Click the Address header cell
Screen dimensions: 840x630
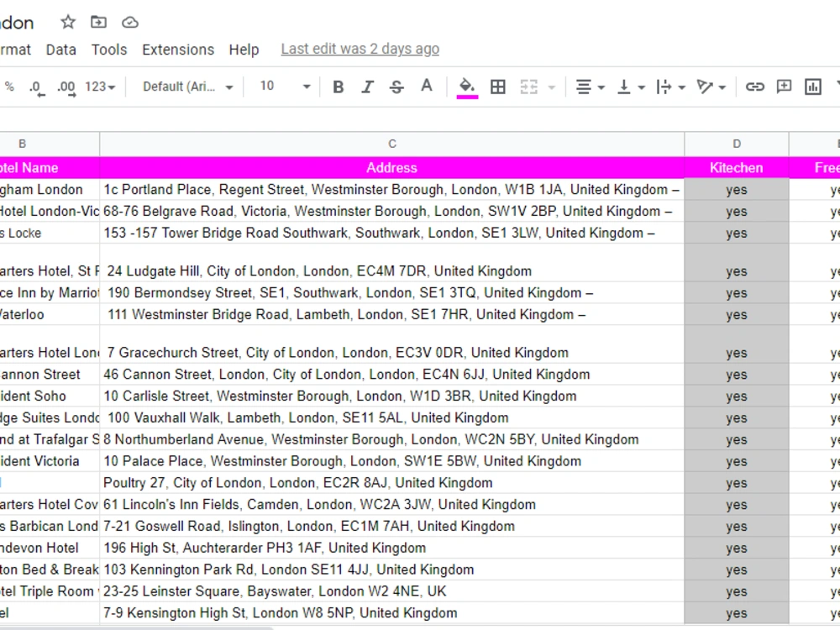(391, 168)
